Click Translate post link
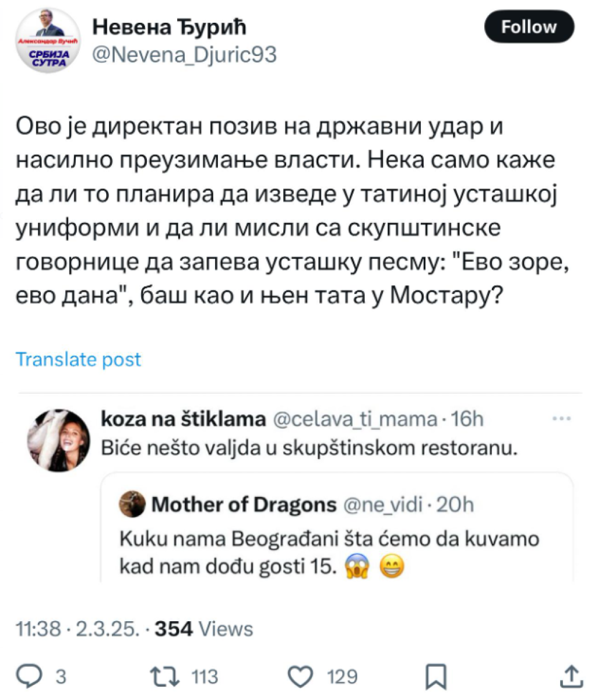Screen dimensions: 598x700 (78, 359)
